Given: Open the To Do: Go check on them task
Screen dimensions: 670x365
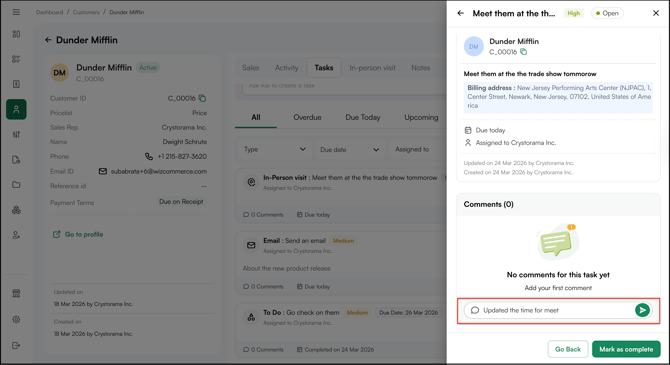Looking at the screenshot, I should tap(341, 330).
